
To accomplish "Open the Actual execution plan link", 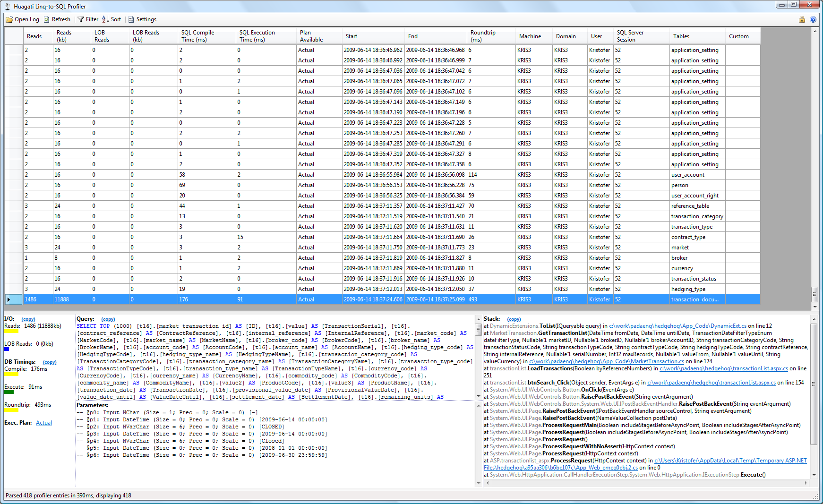I will click(x=44, y=423).
